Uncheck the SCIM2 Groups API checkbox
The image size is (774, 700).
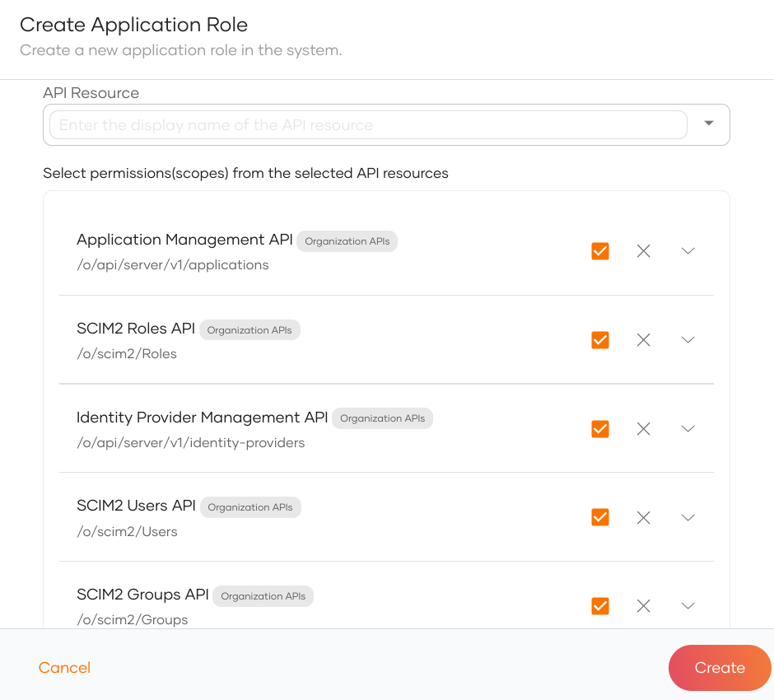[599, 605]
